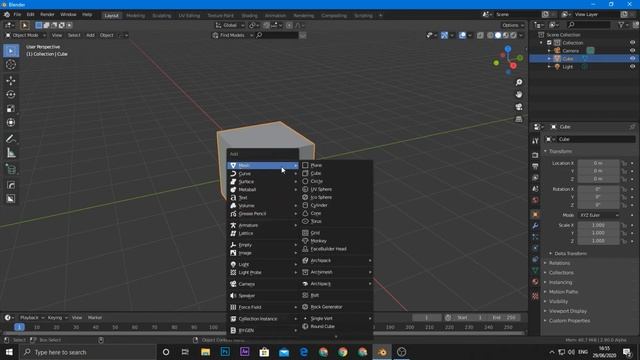Open the Object properties orange square tab

click(535, 214)
